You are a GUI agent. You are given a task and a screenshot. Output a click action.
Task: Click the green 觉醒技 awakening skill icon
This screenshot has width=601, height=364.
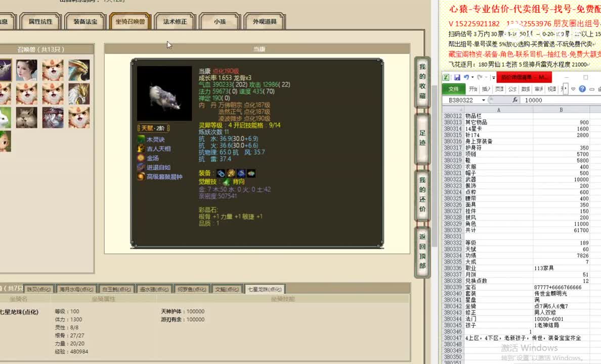pyautogui.click(x=226, y=181)
